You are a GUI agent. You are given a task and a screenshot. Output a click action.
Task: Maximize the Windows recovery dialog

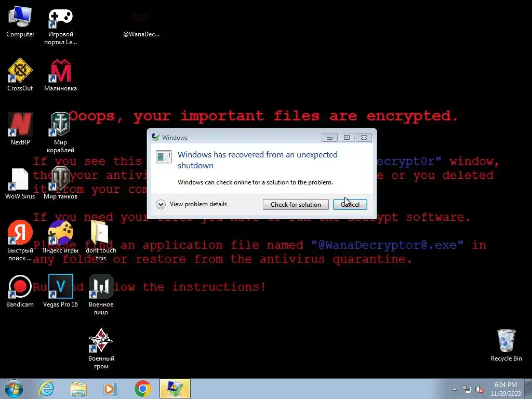click(x=347, y=137)
